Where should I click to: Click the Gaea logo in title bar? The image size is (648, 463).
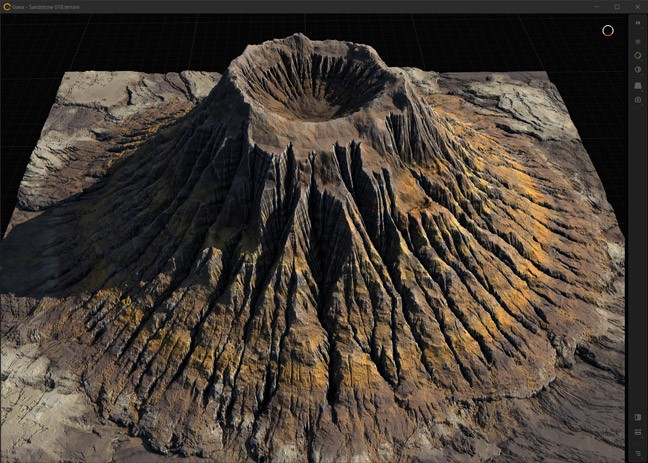7,6
